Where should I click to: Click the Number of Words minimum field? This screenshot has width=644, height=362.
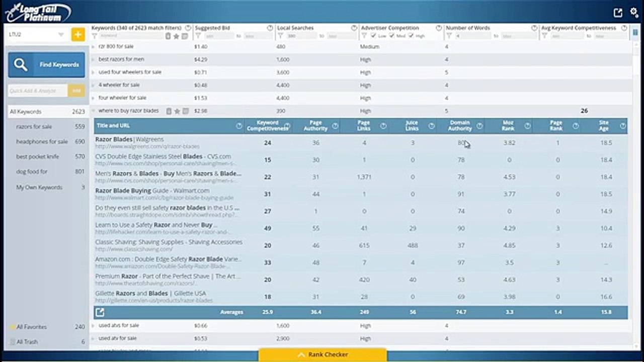472,36
